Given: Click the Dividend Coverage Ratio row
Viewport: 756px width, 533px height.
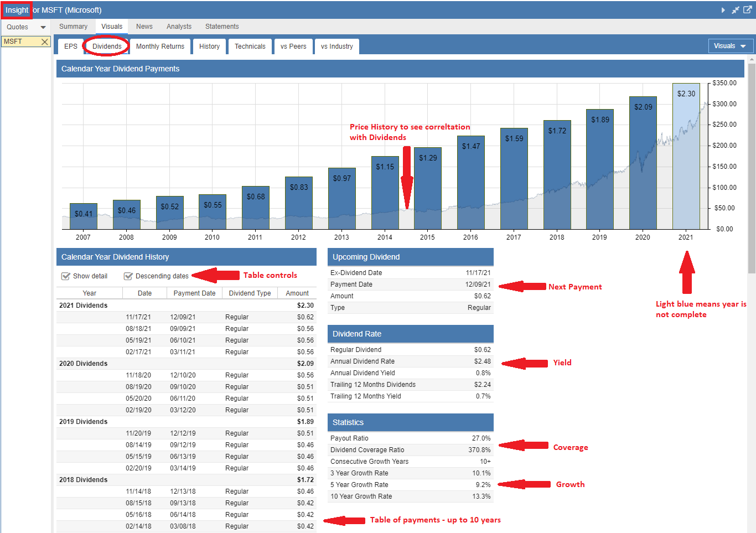Looking at the screenshot, I should pyautogui.click(x=411, y=450).
